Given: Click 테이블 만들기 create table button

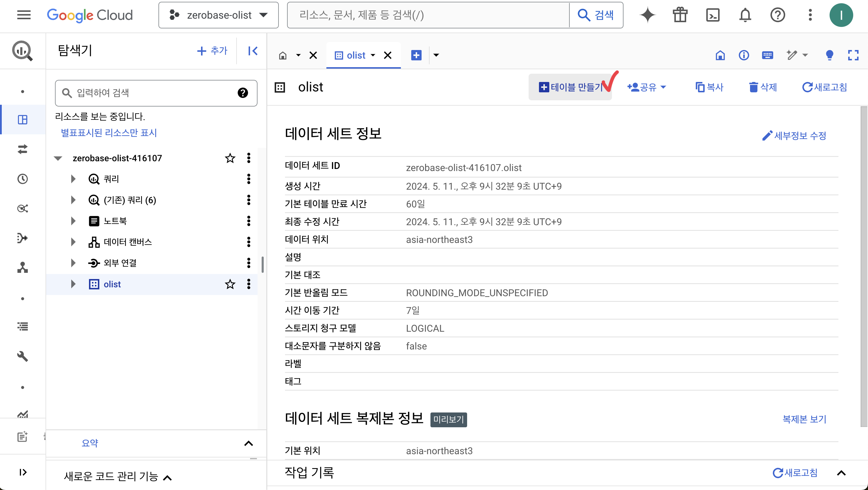Looking at the screenshot, I should point(570,87).
